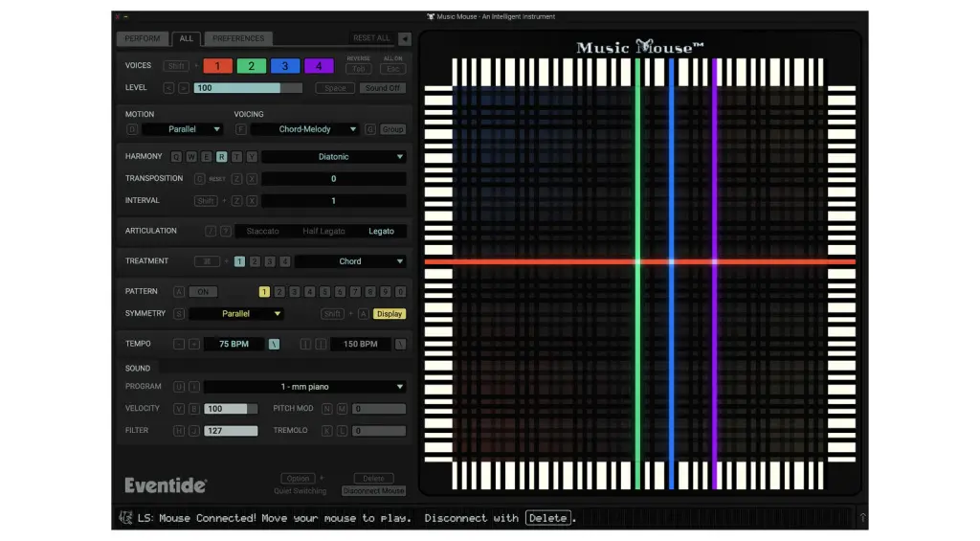Click the Velocity slider showing 100

[231, 409]
